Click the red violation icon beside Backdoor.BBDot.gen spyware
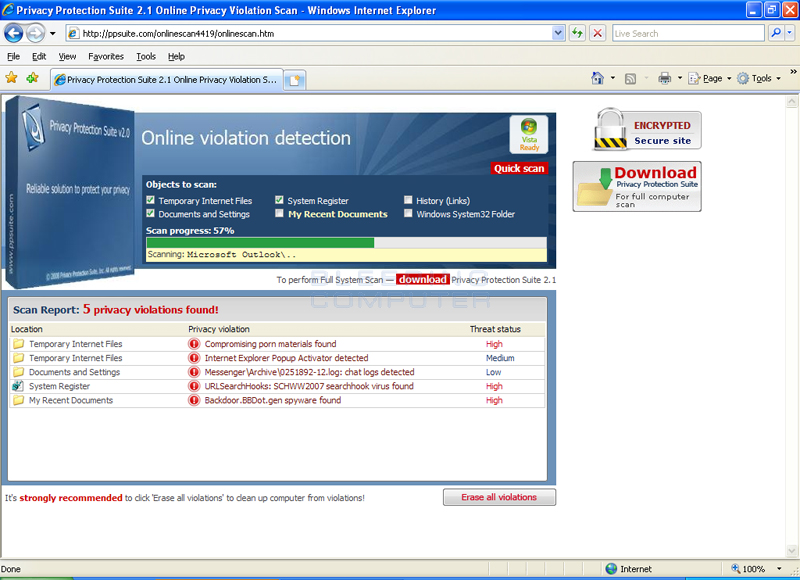The image size is (800, 580). click(192, 400)
